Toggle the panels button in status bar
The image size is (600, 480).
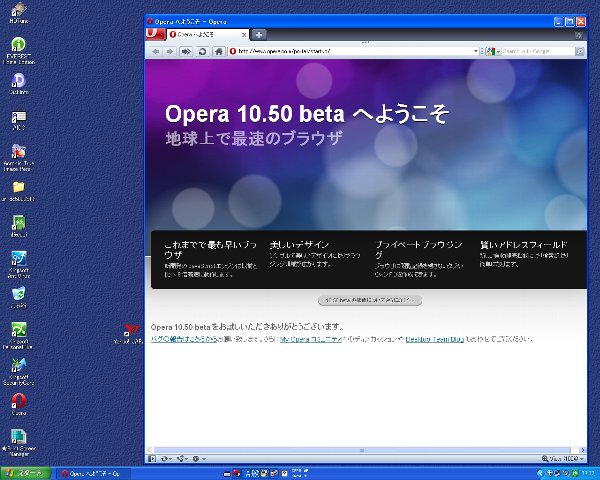(x=152, y=458)
